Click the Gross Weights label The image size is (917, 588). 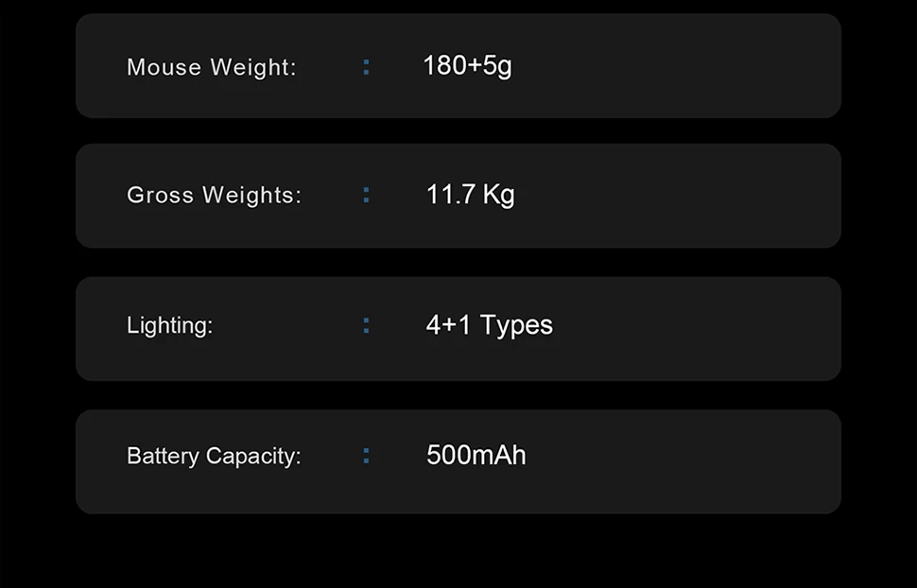[214, 195]
